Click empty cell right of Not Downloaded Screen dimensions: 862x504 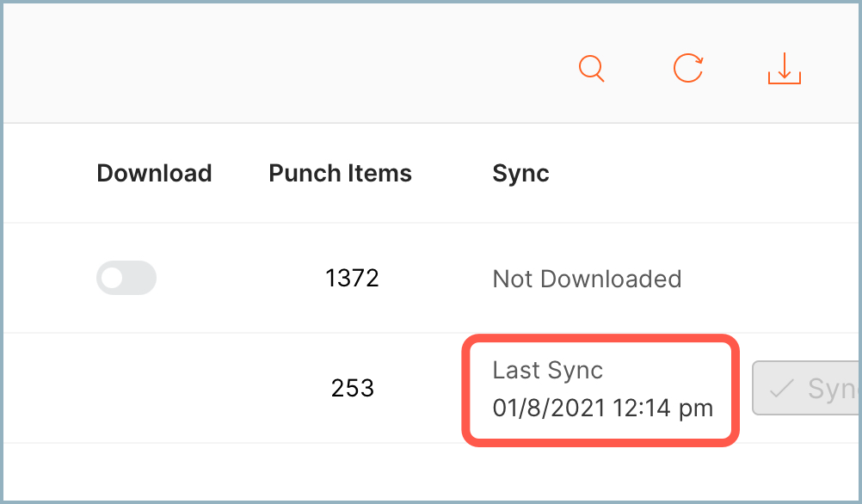[x=774, y=279]
